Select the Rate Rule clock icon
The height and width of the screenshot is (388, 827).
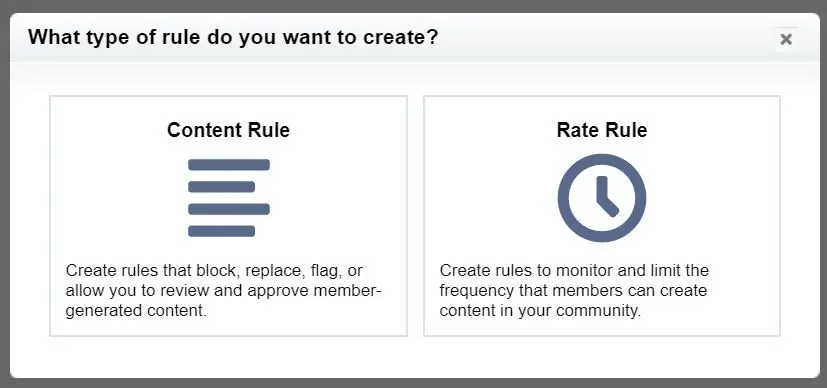tap(602, 198)
